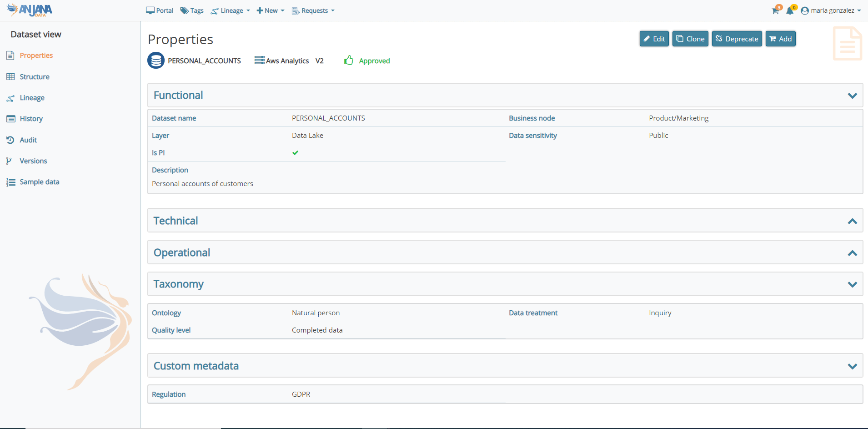The width and height of the screenshot is (868, 429).
Task: Collapse the Functional section
Action: (852, 96)
